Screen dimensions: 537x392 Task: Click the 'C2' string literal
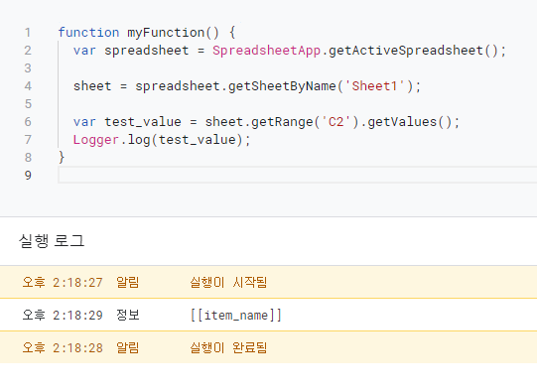tap(336, 121)
